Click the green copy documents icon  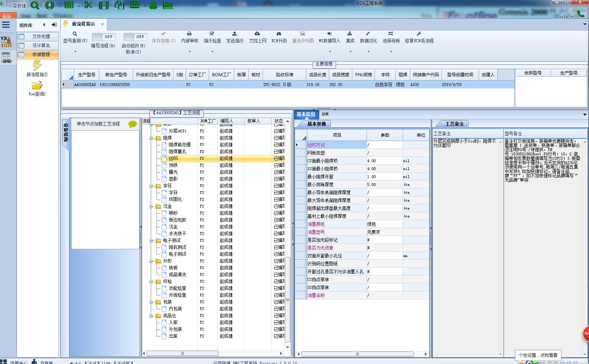point(119,5)
